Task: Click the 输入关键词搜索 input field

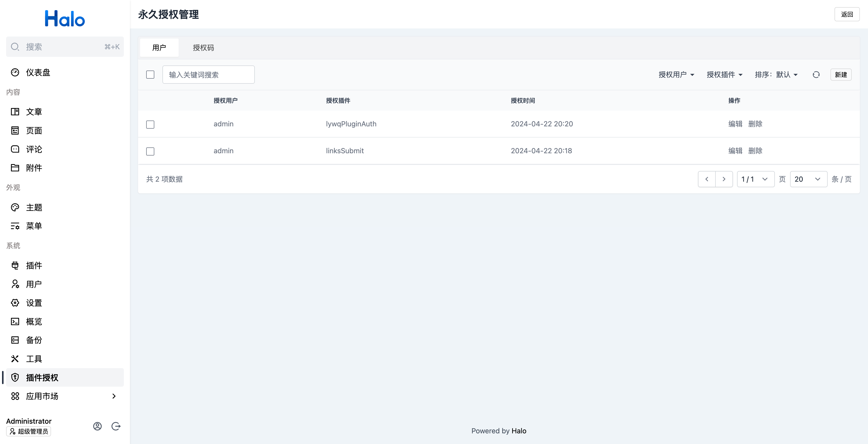Action: coord(208,75)
